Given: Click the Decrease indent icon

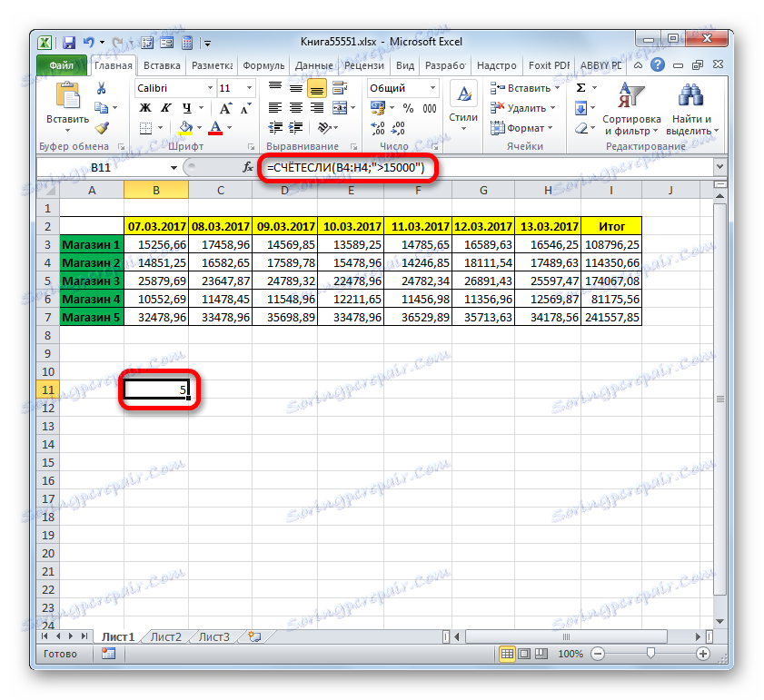Looking at the screenshot, I should click(275, 128).
